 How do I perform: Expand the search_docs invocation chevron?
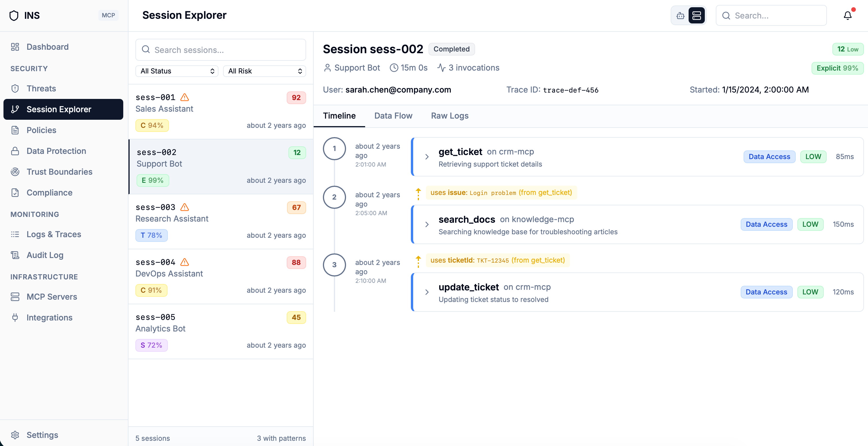coord(427,225)
